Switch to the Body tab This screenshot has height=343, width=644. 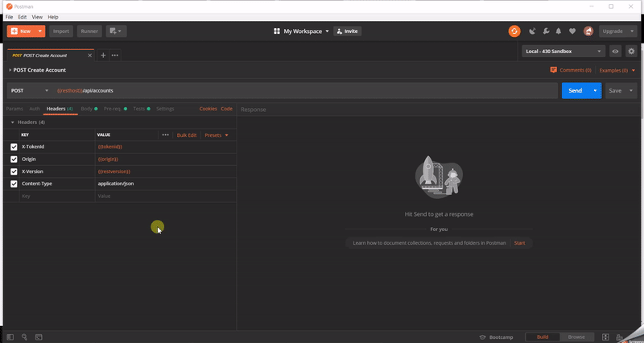tap(86, 109)
